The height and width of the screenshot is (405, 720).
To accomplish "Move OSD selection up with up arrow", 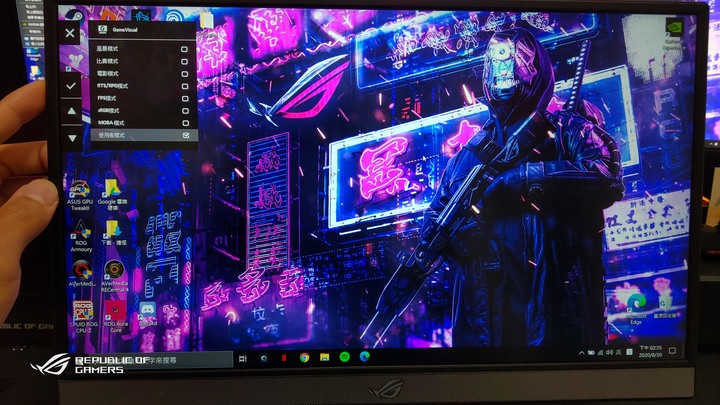I will point(72,111).
